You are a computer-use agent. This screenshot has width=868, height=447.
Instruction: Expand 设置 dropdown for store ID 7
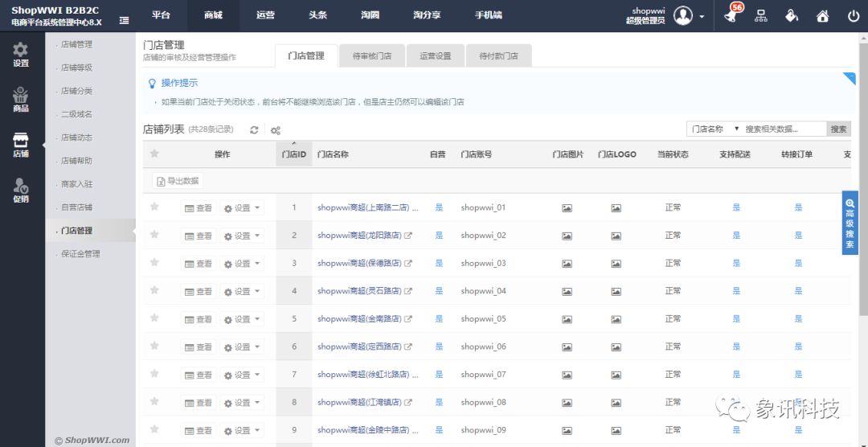click(x=242, y=375)
